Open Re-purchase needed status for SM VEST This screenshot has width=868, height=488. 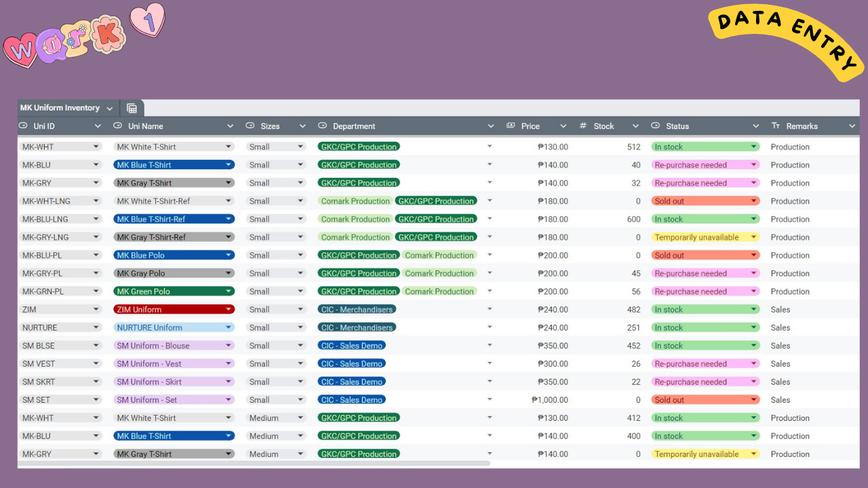coord(705,363)
